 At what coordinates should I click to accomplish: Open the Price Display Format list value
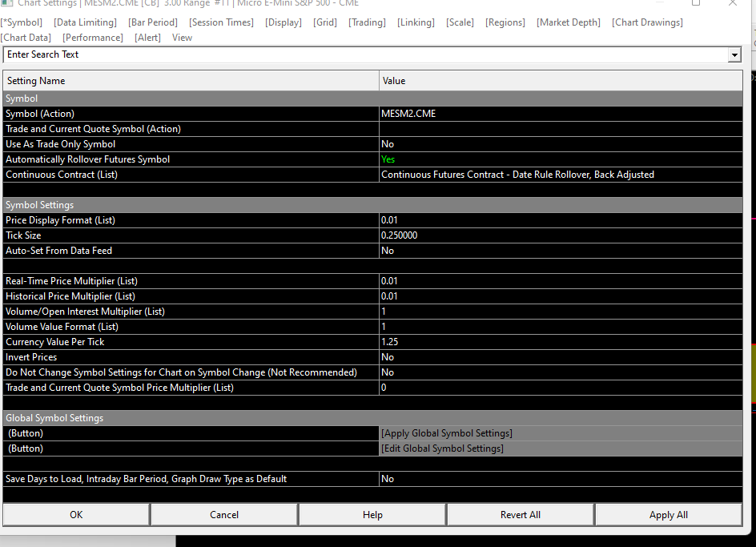561,220
